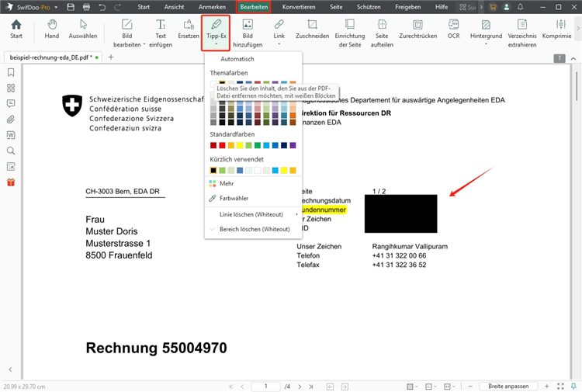582x392 pixels.
Task: Open Einrichtung der Seite
Action: pos(350,33)
